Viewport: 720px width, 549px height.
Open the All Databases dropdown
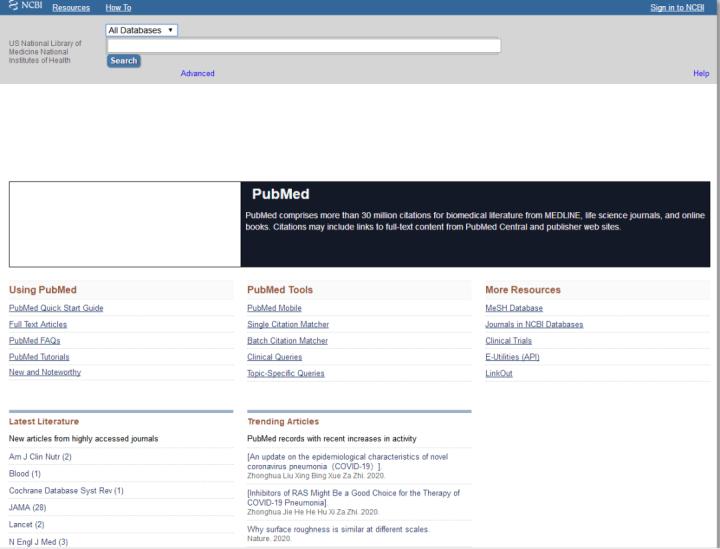point(142,30)
